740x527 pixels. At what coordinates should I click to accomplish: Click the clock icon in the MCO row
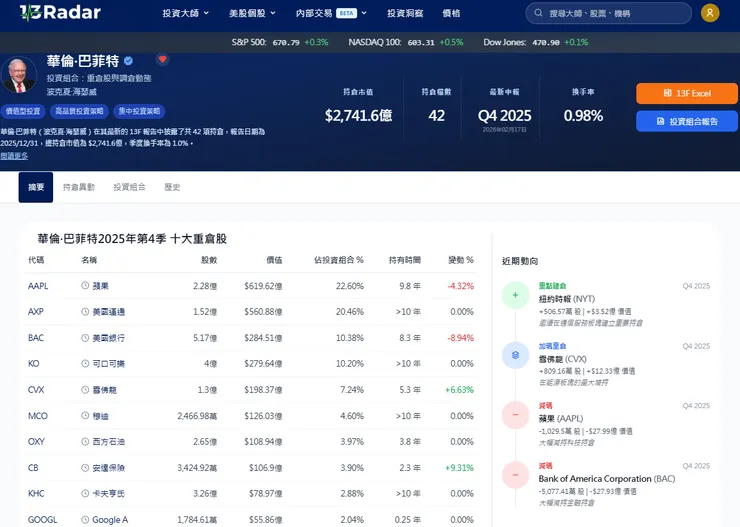(x=85, y=416)
